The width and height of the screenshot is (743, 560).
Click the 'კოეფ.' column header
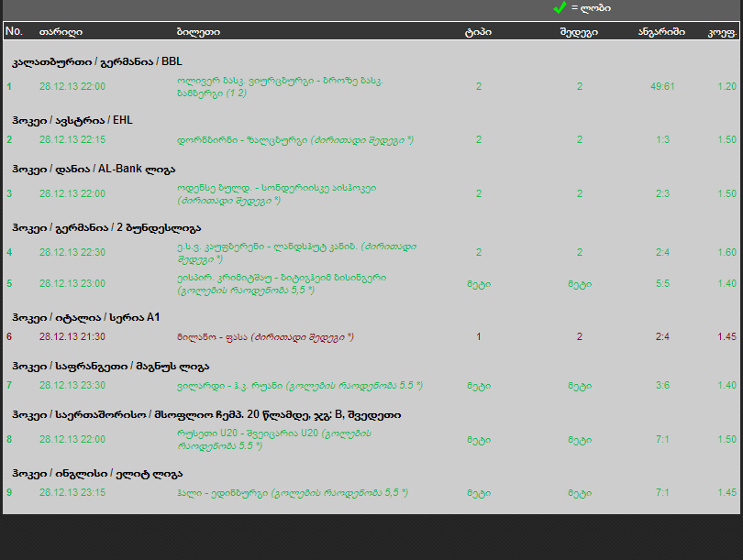pos(722,32)
